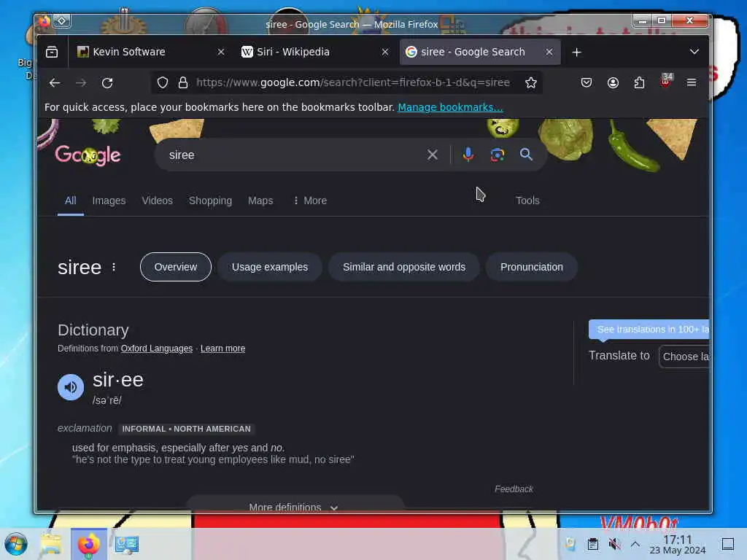
Task: Open the Pocket save icon
Action: tap(587, 83)
